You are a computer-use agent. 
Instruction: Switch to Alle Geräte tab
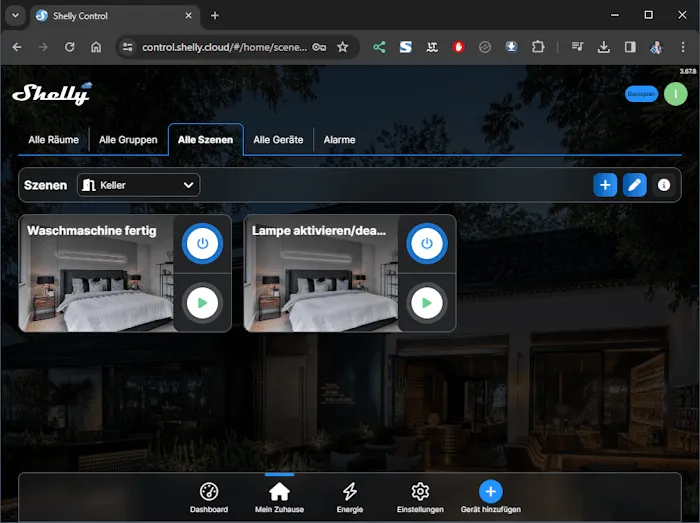(x=278, y=140)
